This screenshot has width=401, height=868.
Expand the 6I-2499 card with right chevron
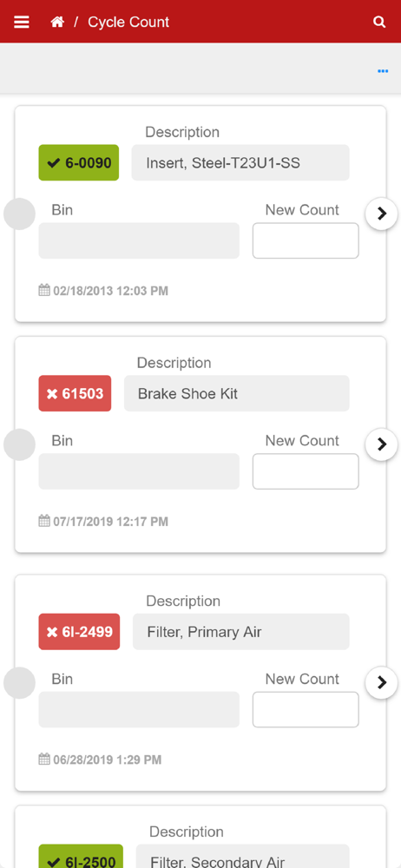pos(382,682)
